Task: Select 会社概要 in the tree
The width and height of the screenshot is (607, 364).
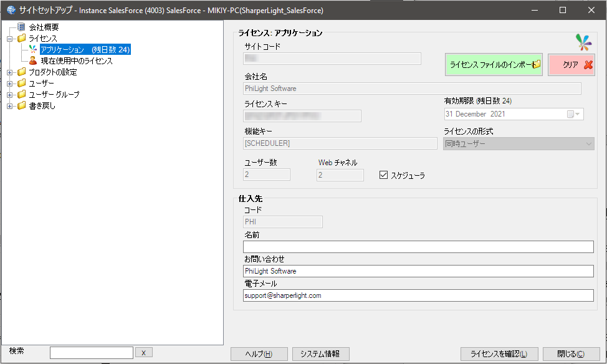Action: tap(44, 27)
